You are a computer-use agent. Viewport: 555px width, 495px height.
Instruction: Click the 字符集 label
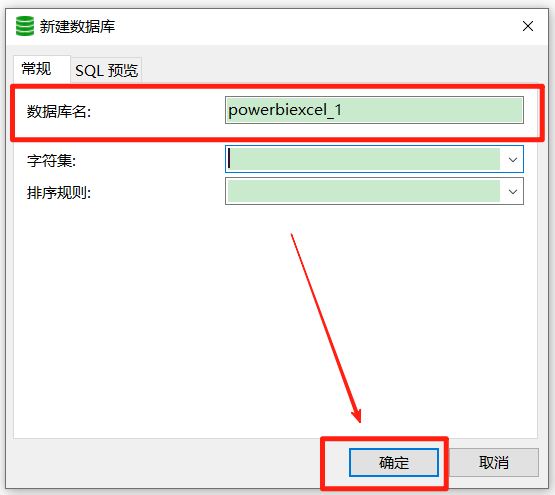[52, 161]
